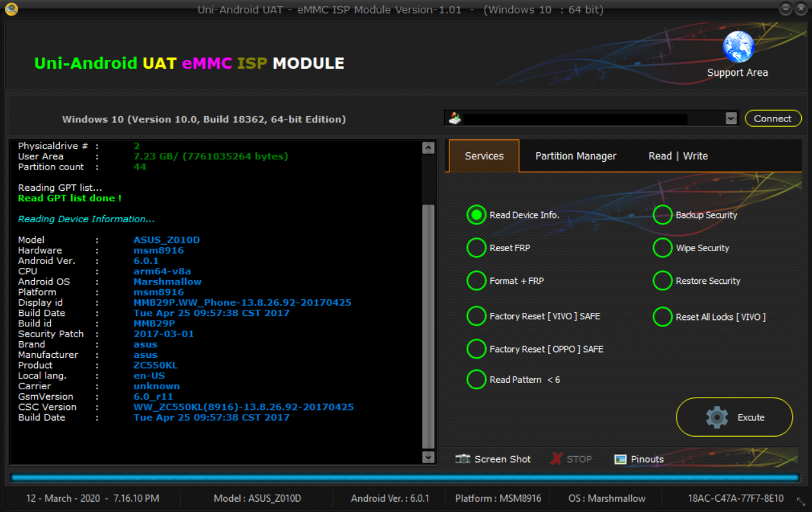Click the '18AC-C47A-77F7-8E10' serial in status bar

[x=736, y=498]
